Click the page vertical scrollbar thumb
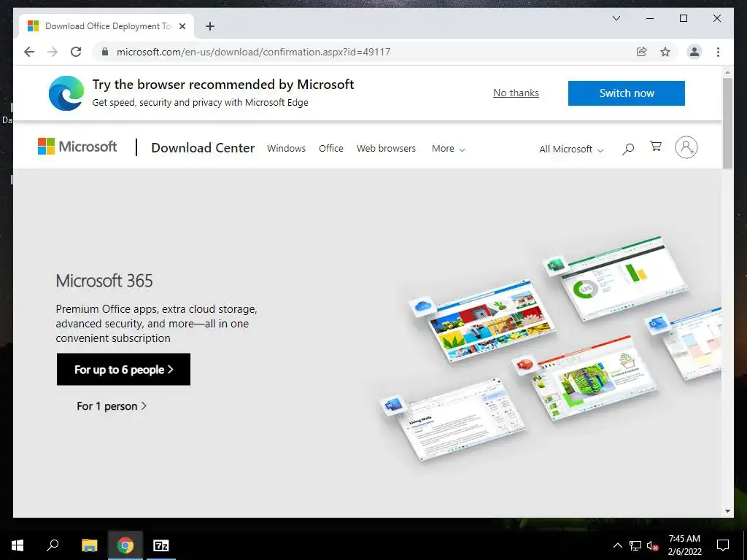 [727, 122]
